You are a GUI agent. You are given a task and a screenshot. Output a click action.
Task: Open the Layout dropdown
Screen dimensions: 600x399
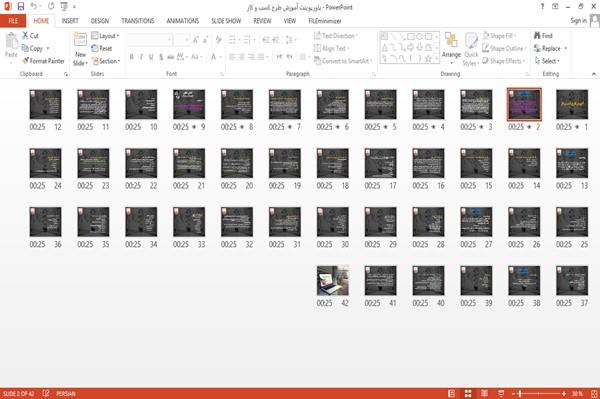(x=105, y=36)
